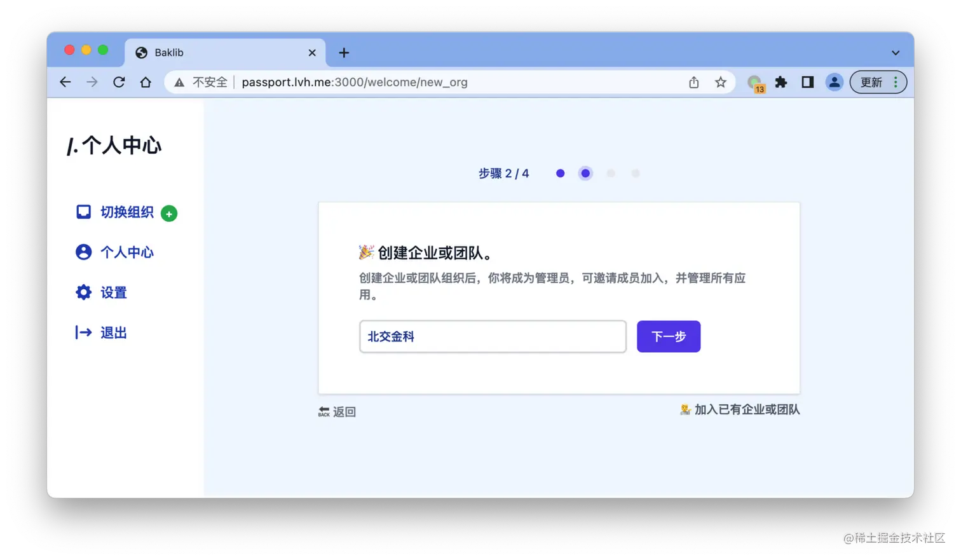
Task: Click the globe favicon on Baklib tab
Action: coord(142,53)
